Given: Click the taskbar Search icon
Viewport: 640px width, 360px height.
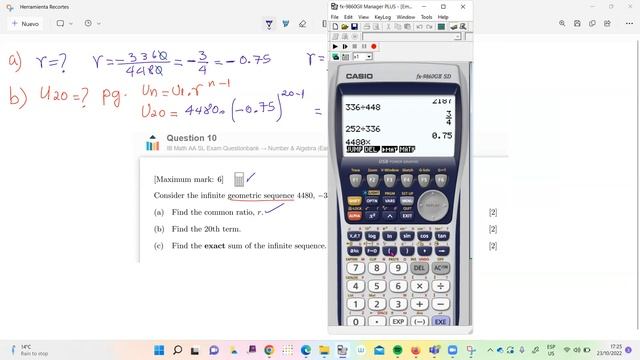Looking at the screenshot, I should [178, 350].
